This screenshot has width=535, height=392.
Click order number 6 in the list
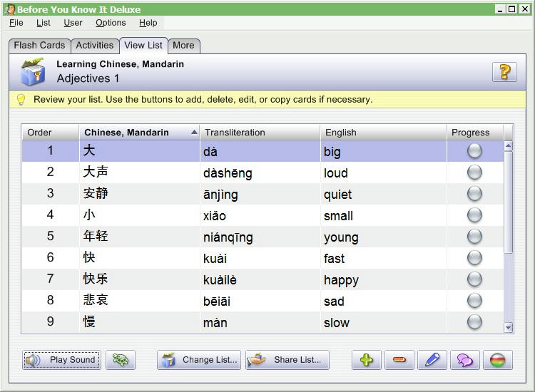pyautogui.click(x=50, y=257)
